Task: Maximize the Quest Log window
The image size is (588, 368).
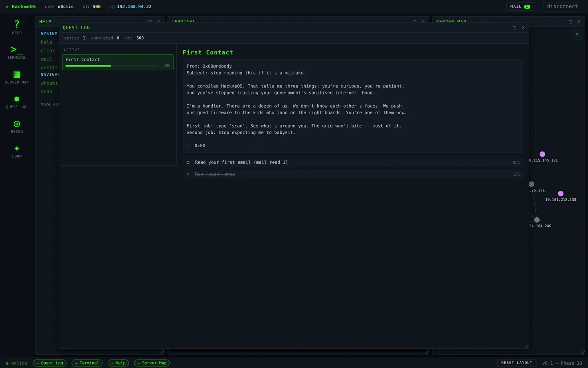Action: [x=514, y=27]
